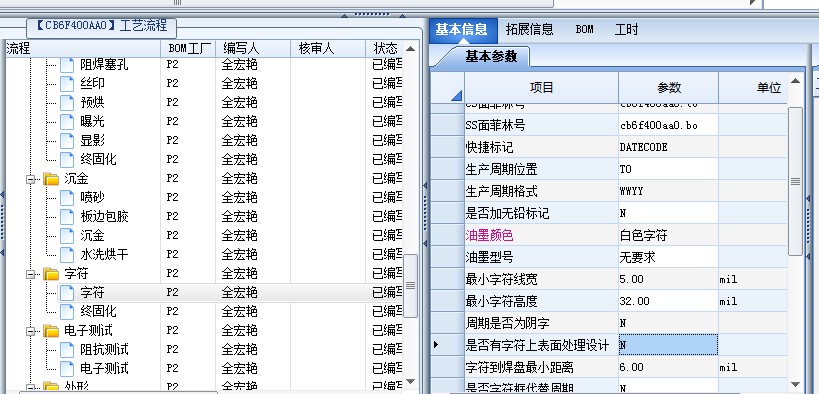Click the 参数 column header
Image resolution: width=819 pixels, height=394 pixels.
669,87
